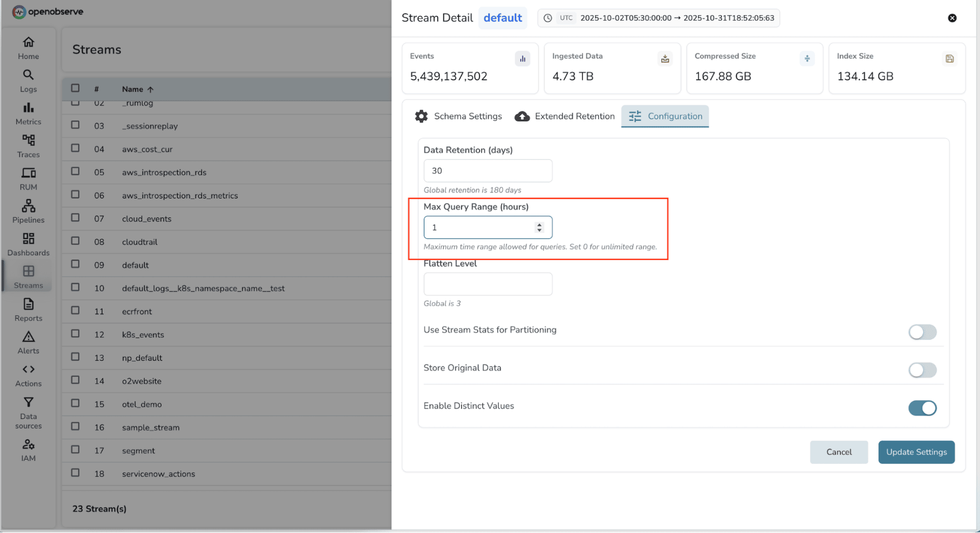The width and height of the screenshot is (980, 533).
Task: Open the Logs section from sidebar
Action: pyautogui.click(x=28, y=81)
